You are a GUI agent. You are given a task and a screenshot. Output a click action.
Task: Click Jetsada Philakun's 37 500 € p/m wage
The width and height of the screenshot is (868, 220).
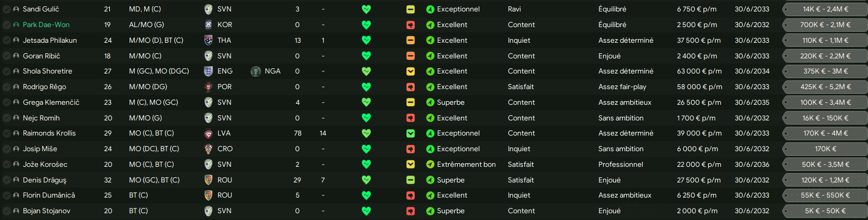699,41
